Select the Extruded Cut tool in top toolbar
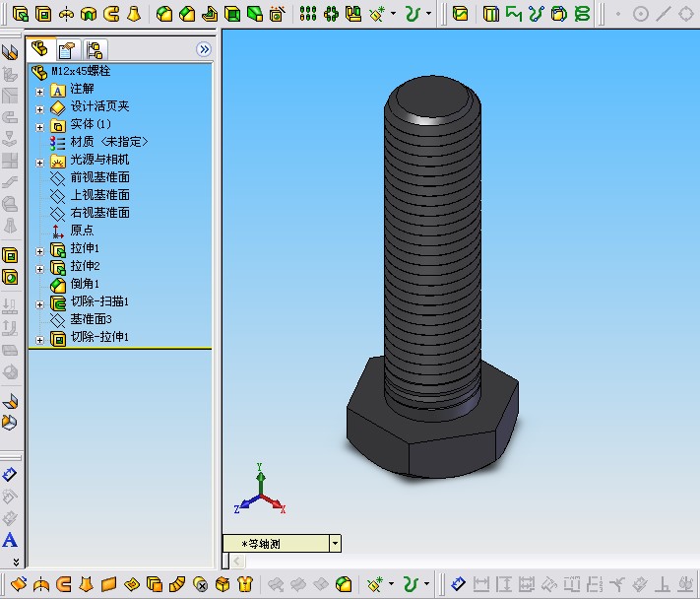700x599 pixels. (x=43, y=14)
